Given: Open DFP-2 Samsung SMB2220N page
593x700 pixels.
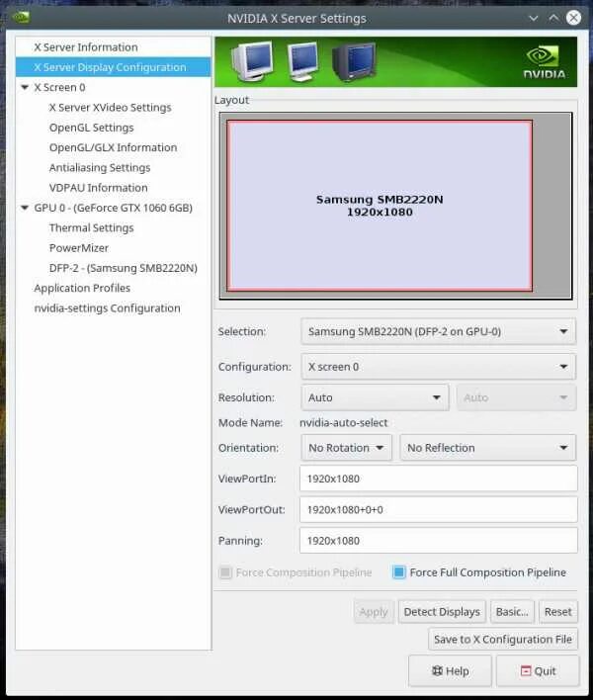Looking at the screenshot, I should click(x=124, y=268).
